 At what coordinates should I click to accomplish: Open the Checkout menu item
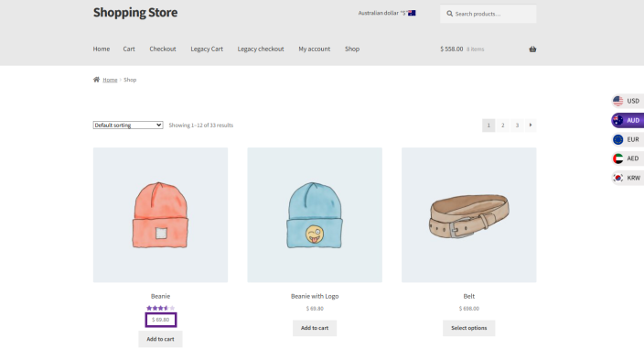pos(163,49)
